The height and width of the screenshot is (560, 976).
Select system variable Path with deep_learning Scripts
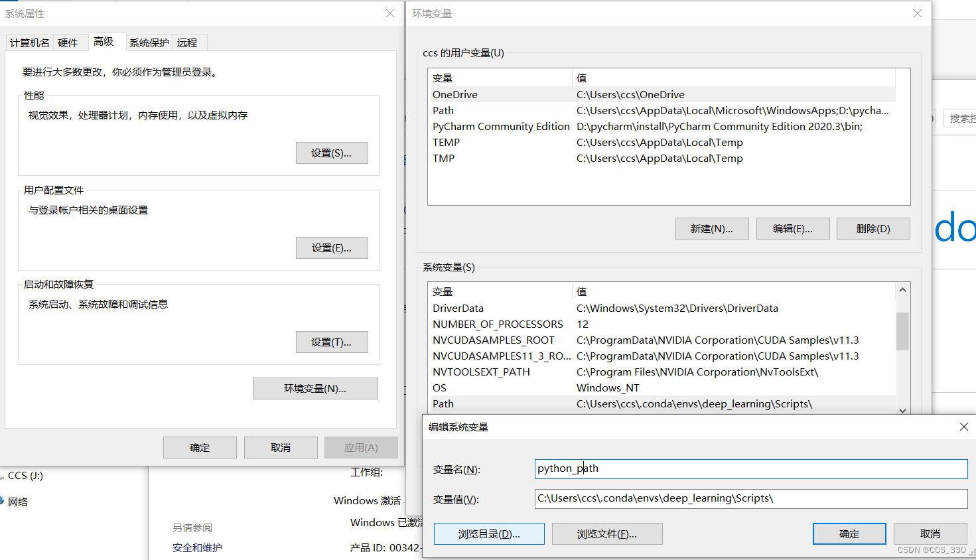(x=662, y=403)
